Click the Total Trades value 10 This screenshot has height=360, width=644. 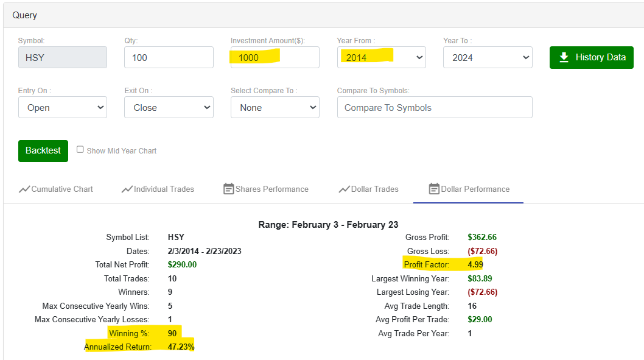[x=172, y=278]
